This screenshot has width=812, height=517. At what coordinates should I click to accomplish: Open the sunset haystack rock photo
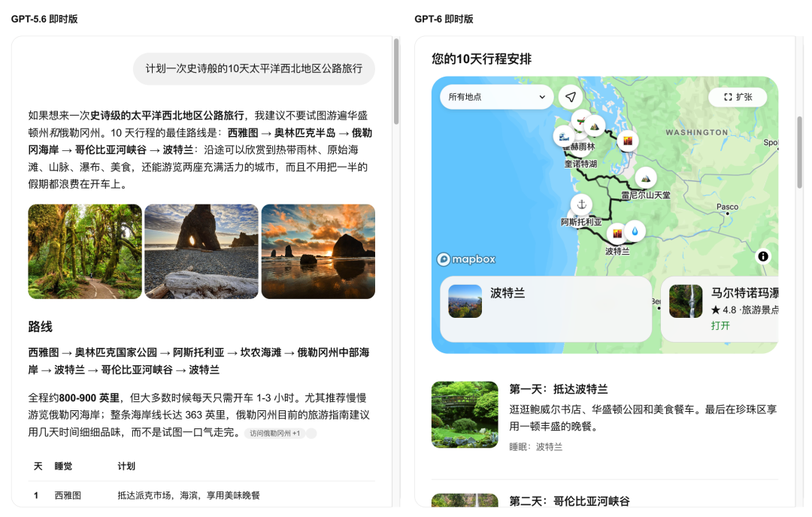(x=318, y=252)
